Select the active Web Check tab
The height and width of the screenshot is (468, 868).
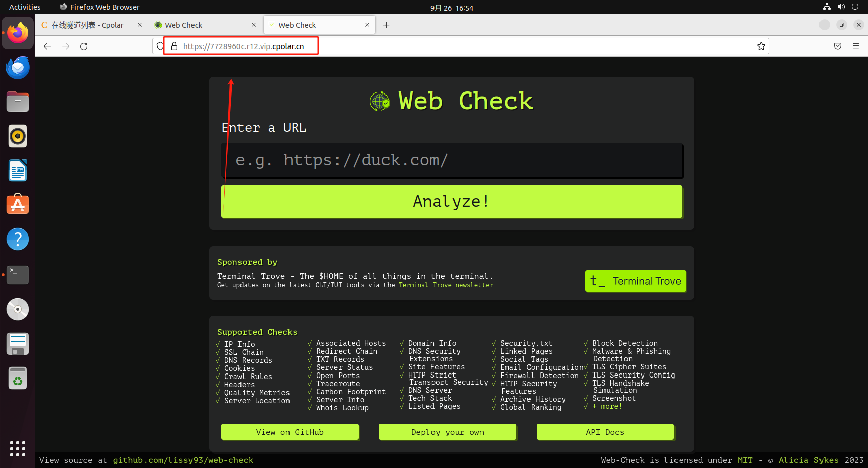(319, 25)
